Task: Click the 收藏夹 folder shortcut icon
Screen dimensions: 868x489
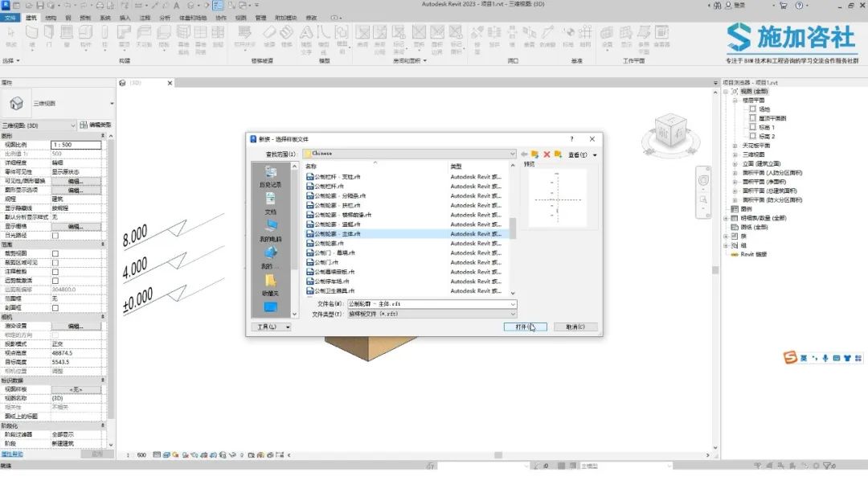Action: (271, 280)
